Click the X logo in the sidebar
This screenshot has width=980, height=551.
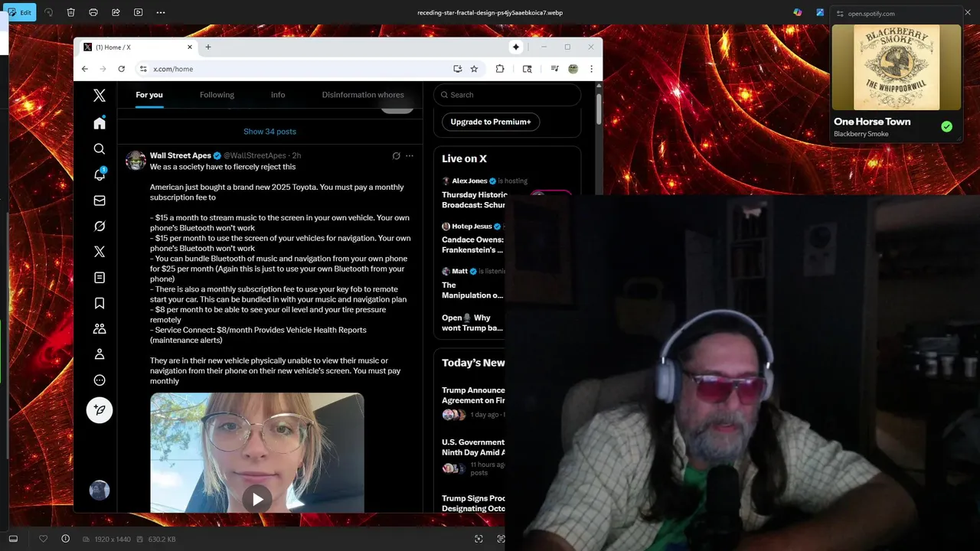coord(100,96)
